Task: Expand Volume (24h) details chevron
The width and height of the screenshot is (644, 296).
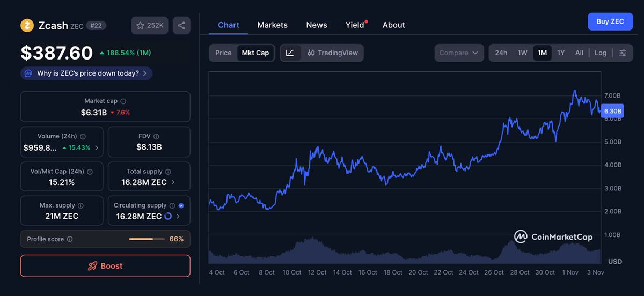Action: (x=97, y=147)
